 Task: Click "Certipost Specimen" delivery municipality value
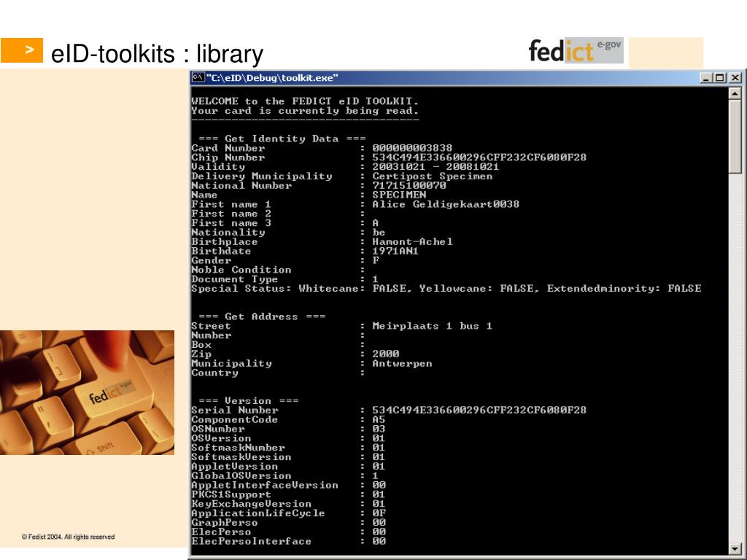click(x=432, y=176)
